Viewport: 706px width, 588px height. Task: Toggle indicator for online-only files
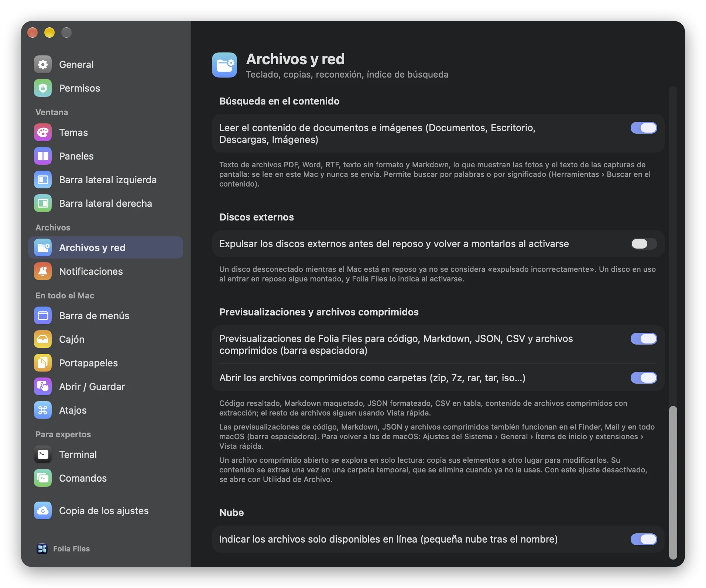(644, 539)
